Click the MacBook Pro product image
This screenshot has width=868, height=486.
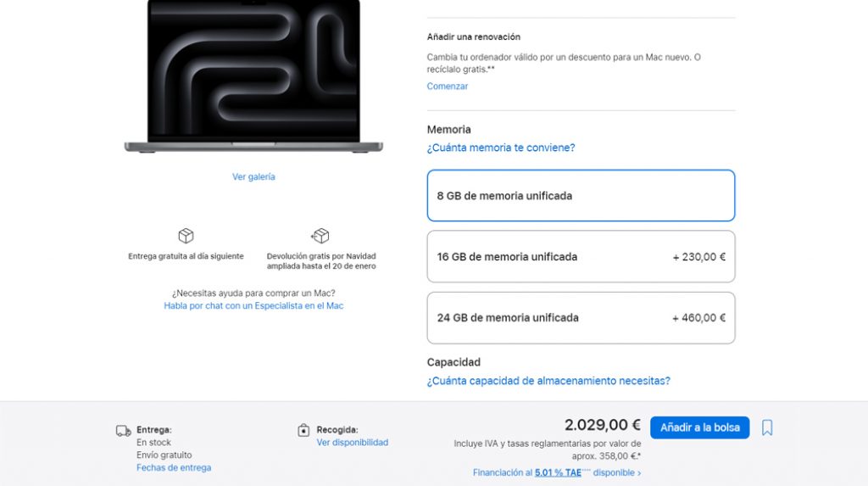click(253, 76)
